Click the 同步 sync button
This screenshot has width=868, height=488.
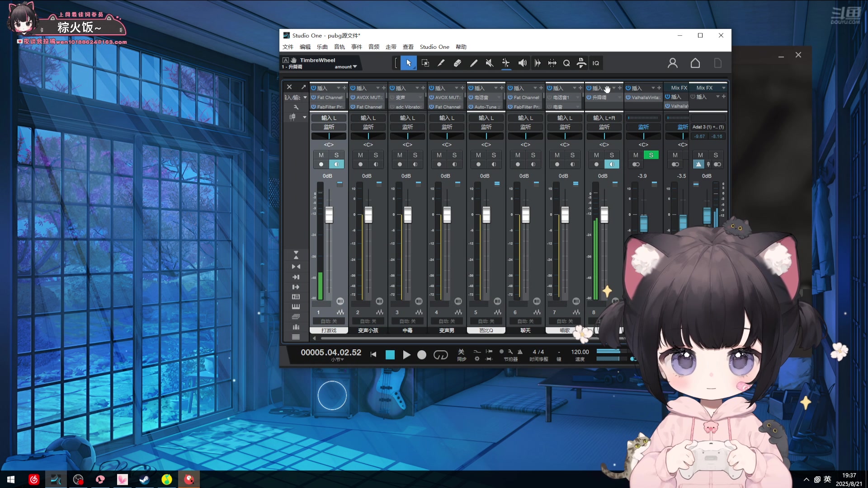pos(461,355)
